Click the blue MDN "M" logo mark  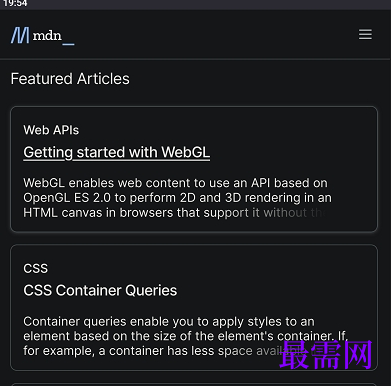tap(20, 35)
